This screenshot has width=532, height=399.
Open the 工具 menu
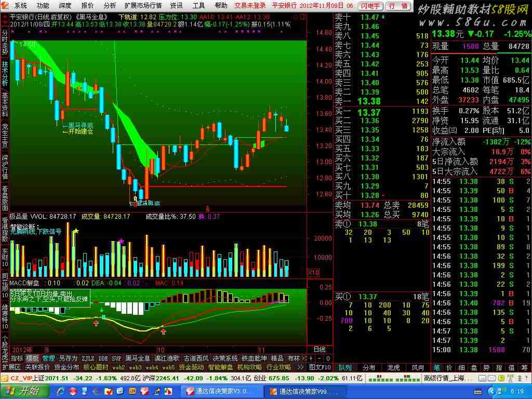[198, 5]
